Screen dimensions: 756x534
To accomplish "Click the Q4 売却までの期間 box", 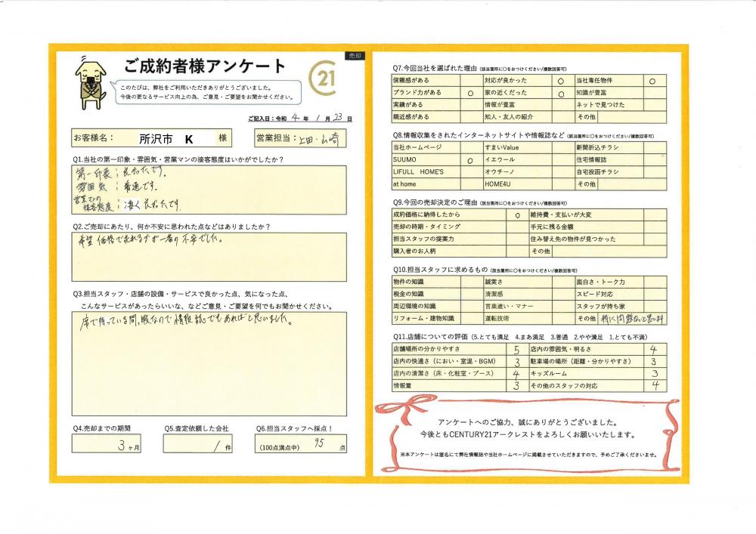I will tap(106, 443).
